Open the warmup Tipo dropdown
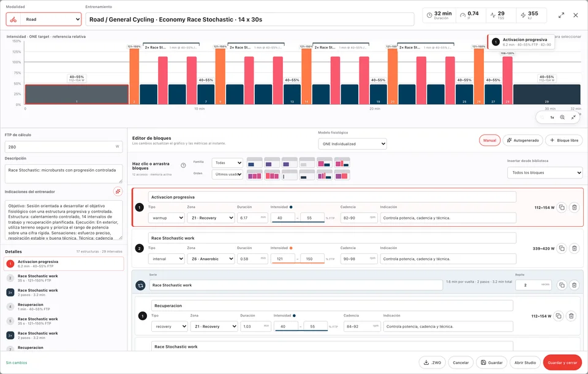This screenshot has height=374, width=588. coord(166,218)
